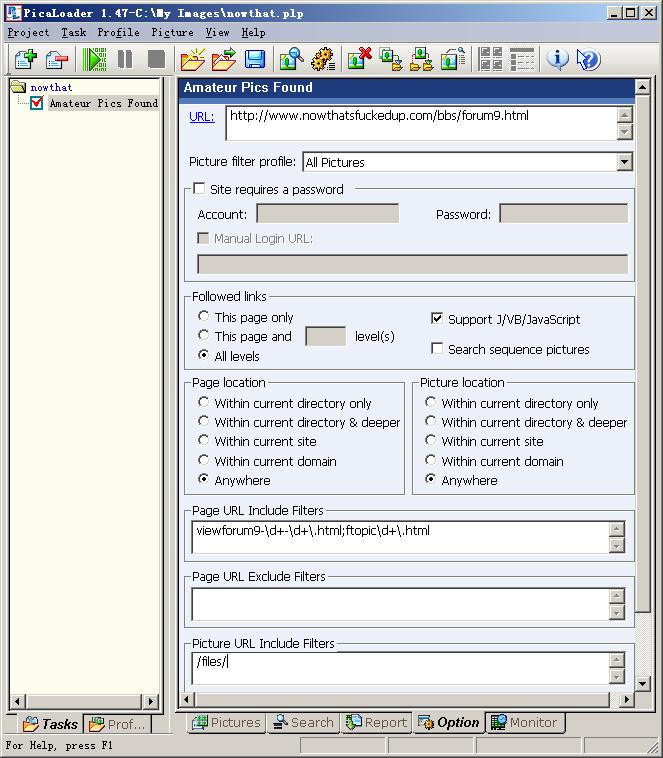This screenshot has height=758, width=663.
Task: Click the URL field scroll-down arrow
Action: [x=625, y=132]
